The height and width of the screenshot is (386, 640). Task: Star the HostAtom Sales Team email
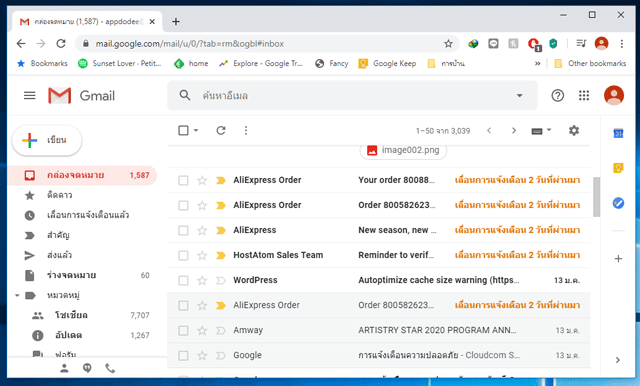(202, 255)
